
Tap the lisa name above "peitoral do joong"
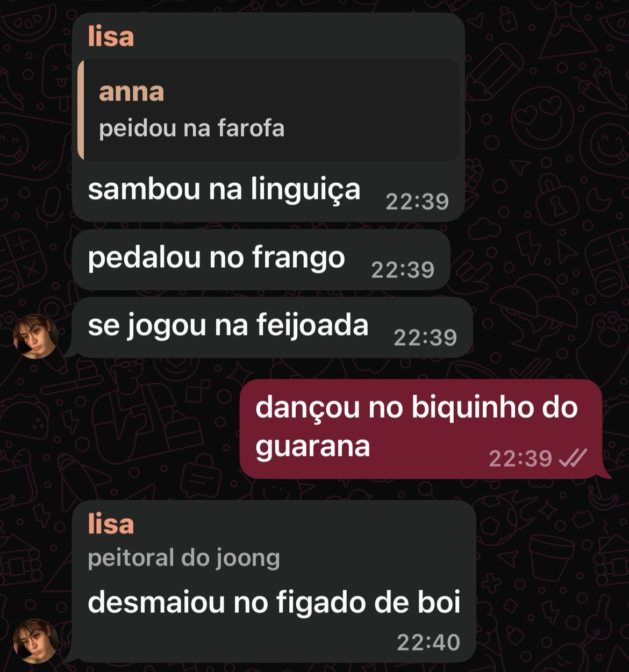coord(111,523)
